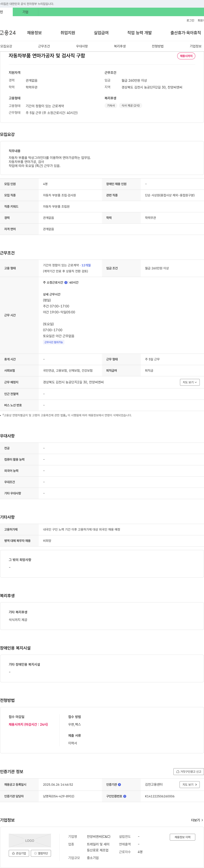204x868 pixels.
Task: Click the 기숙사 welfare tag
Action: [111, 106]
